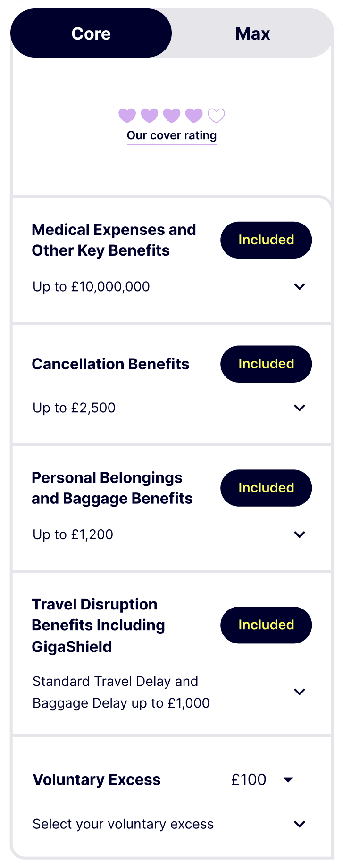Click the chevron beside Up to £1,200
The image size is (343, 868).
point(300,534)
